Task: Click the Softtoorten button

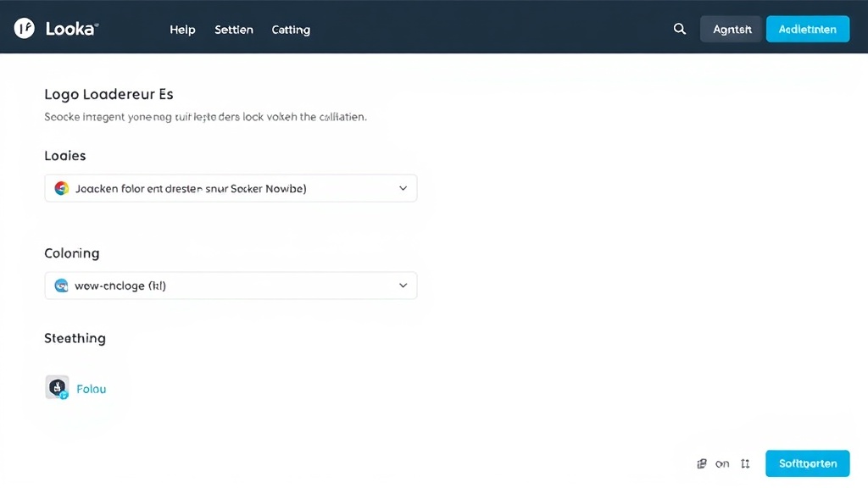Action: click(808, 463)
